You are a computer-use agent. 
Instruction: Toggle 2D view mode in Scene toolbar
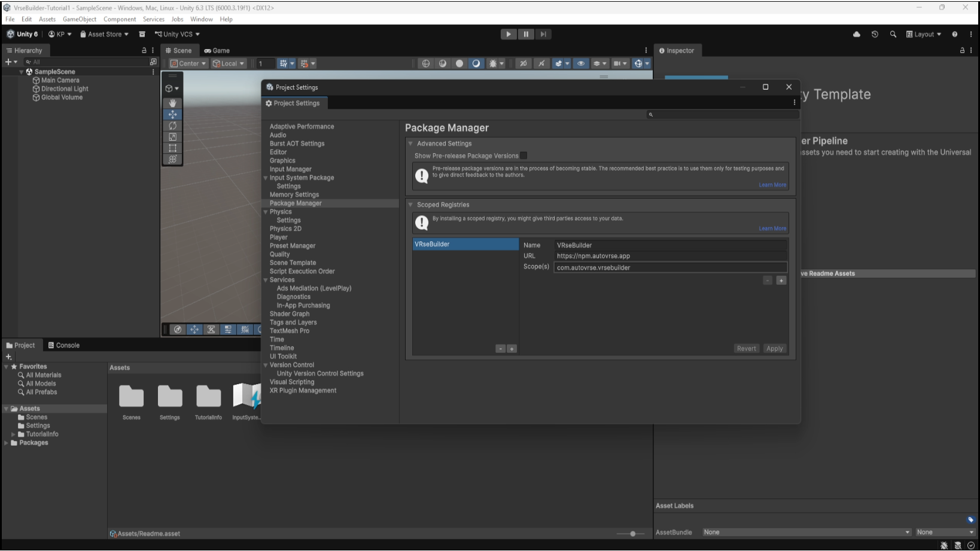coord(523,63)
